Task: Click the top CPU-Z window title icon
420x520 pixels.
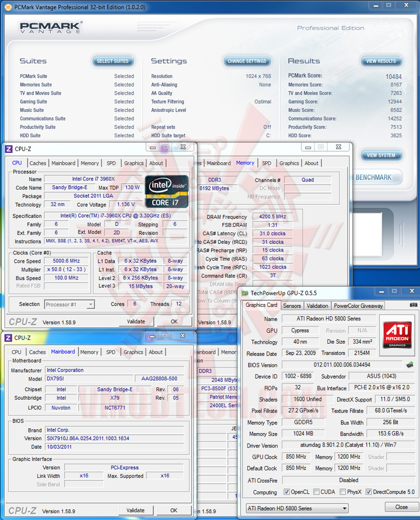Action: tap(9, 149)
